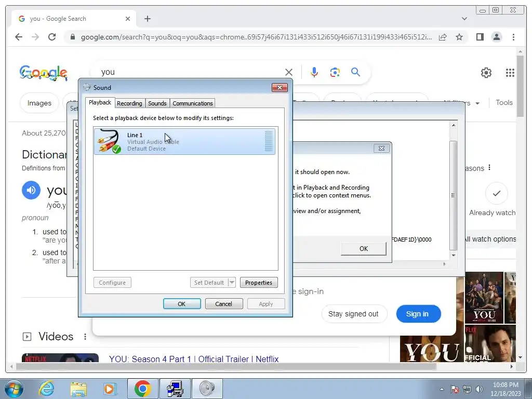Close the you - Google Search tab
Viewport: 532px width, 399px height.
[128, 19]
